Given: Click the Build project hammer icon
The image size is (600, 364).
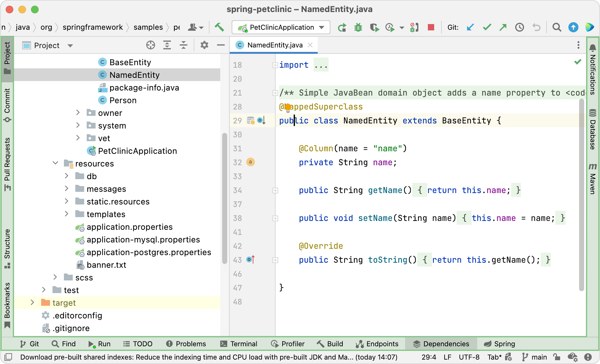Looking at the screenshot, I should tap(219, 27).
